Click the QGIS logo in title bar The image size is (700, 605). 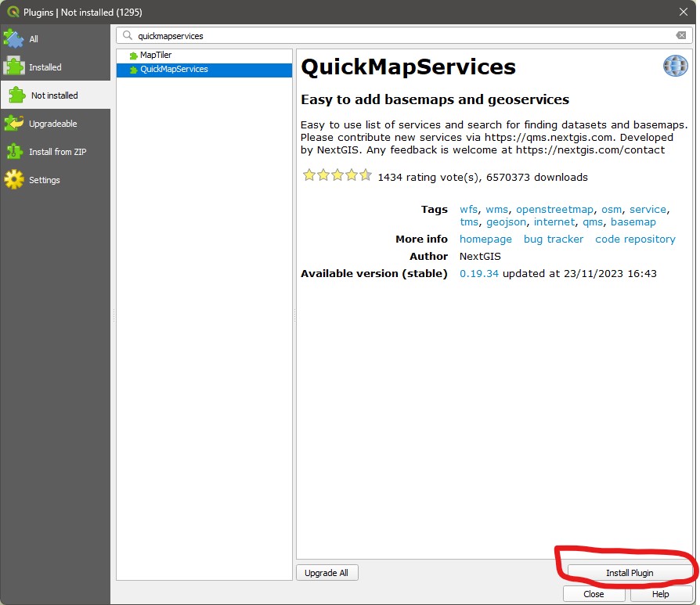pyautogui.click(x=13, y=12)
